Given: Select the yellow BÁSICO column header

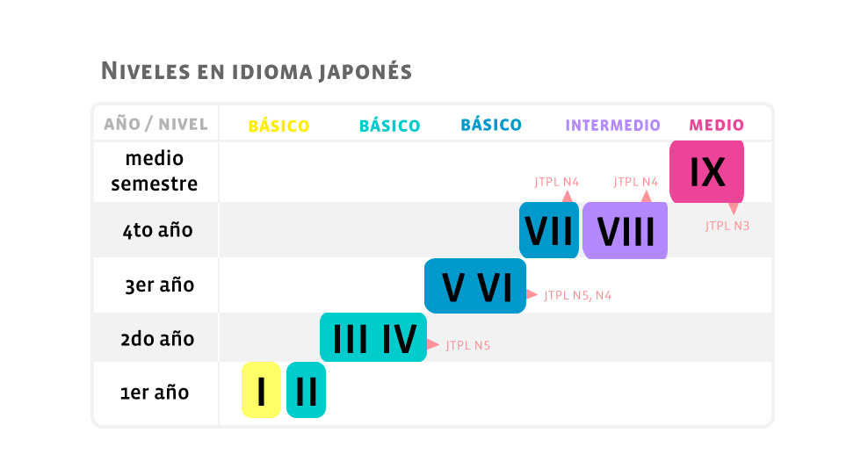Looking at the screenshot, I should [x=279, y=126].
